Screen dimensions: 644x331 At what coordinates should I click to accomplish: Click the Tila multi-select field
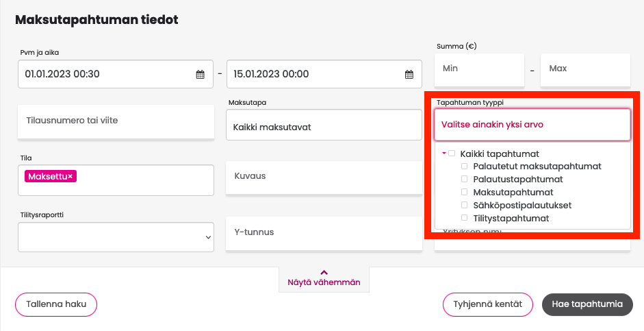pyautogui.click(x=116, y=180)
